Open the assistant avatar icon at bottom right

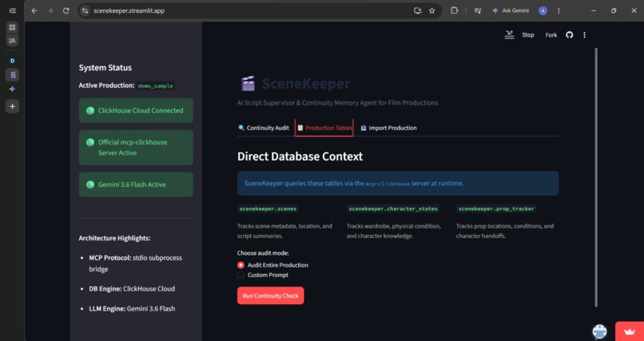[599, 331]
